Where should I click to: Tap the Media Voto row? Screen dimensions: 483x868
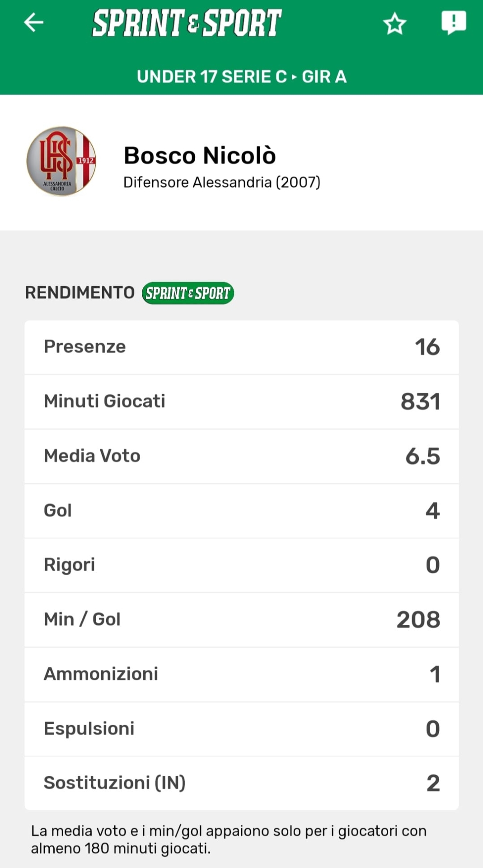point(242,456)
